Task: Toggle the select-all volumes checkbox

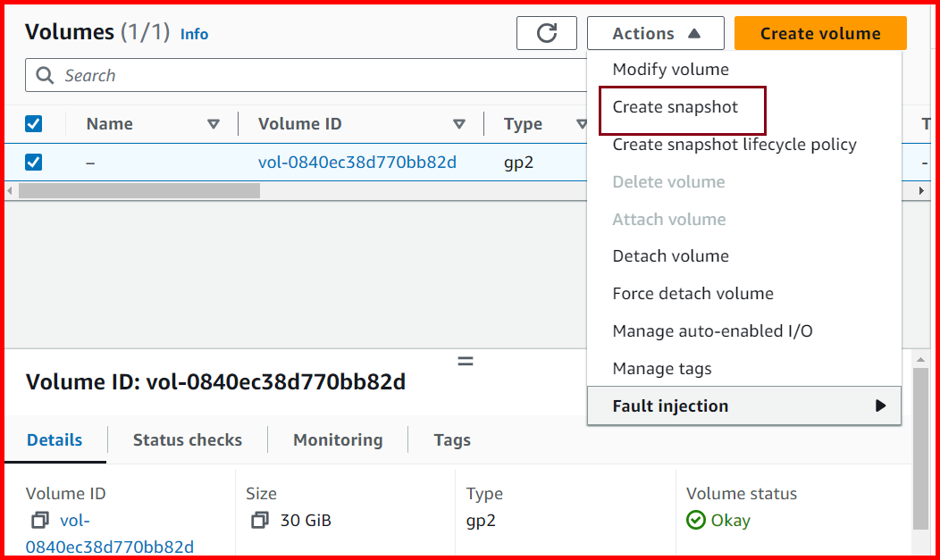Action: [34, 123]
